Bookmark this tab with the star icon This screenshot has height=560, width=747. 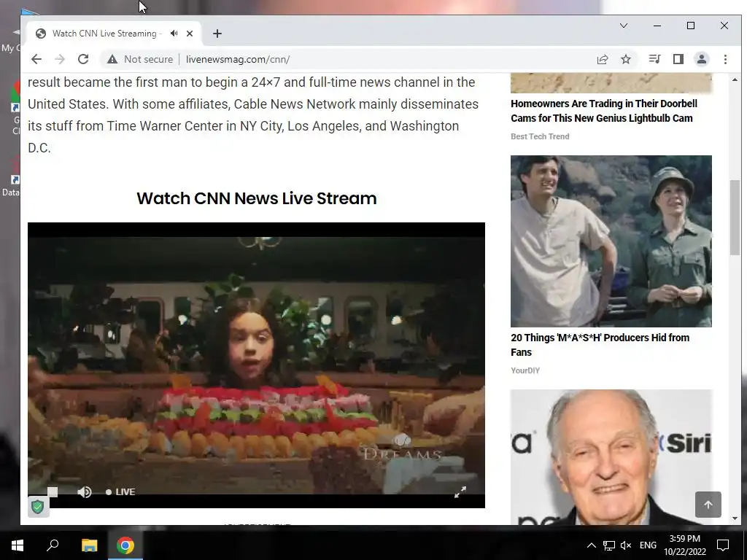pos(626,59)
